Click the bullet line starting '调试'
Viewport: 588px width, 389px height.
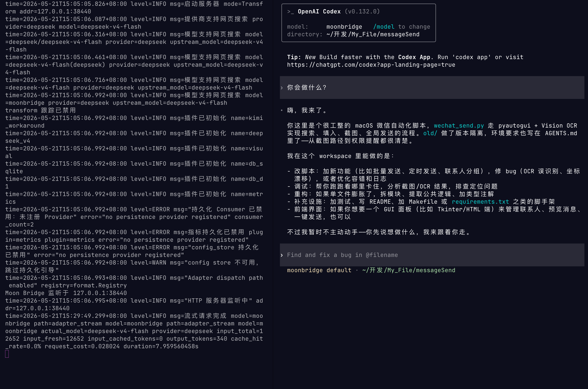tap(393, 186)
